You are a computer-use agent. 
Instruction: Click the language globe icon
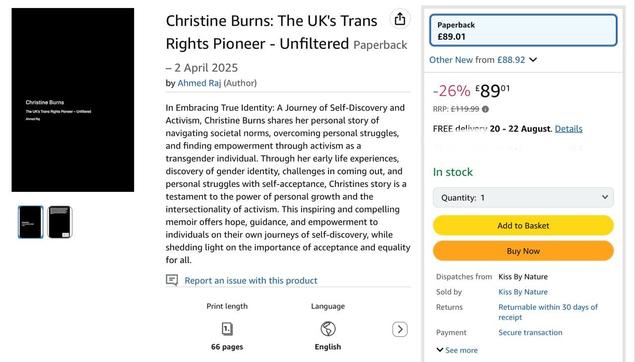pos(328,329)
